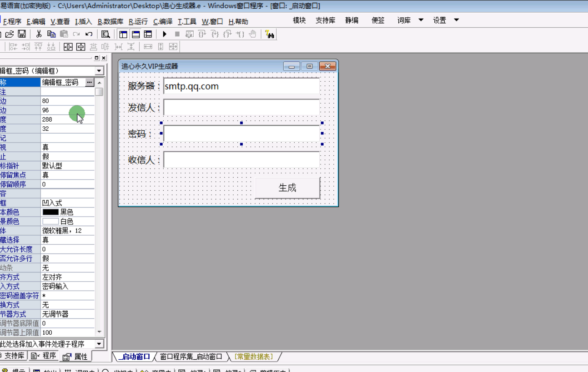Click the ellipsis button beside 编辑框_密码 name
Screen dimensions: 588x372
point(90,82)
